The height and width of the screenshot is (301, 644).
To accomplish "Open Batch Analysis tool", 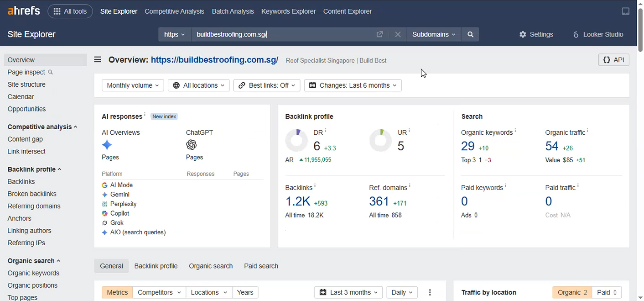I will click(x=233, y=11).
